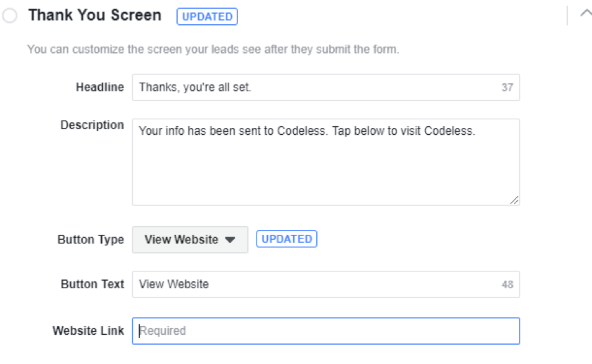592x364 pixels.
Task: Focus the Button Text input field
Action: point(311,284)
